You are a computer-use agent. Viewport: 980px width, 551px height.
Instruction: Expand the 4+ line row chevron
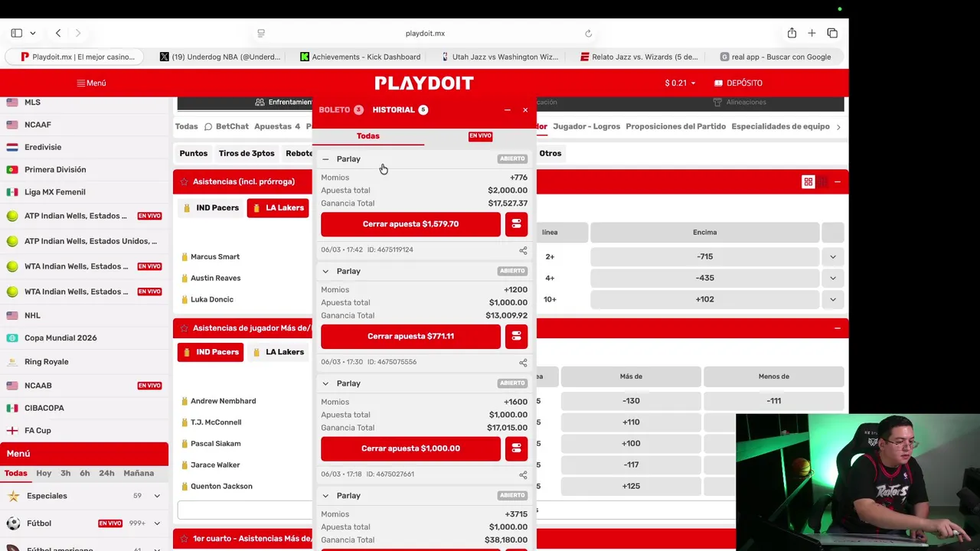click(x=832, y=278)
